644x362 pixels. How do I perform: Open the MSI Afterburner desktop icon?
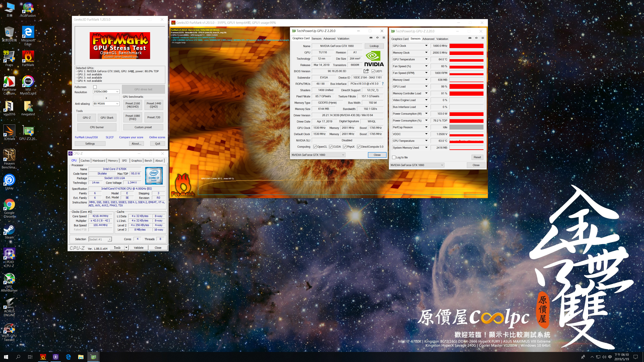click(9, 282)
